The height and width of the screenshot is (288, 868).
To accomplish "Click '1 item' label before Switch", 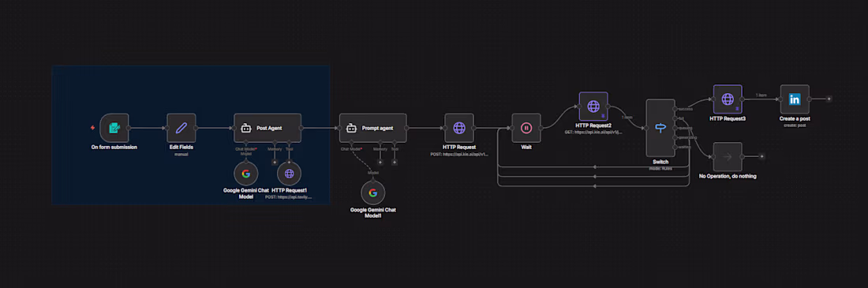I will [627, 117].
